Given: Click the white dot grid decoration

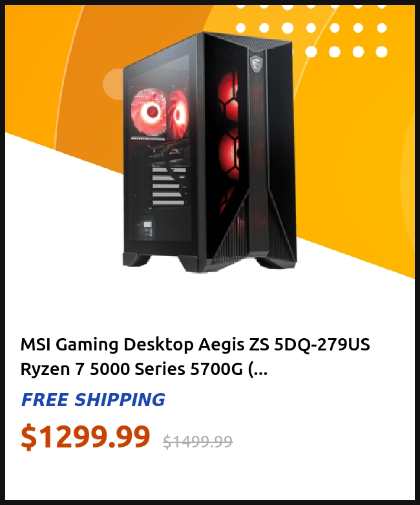Looking at the screenshot, I should click(x=311, y=30).
